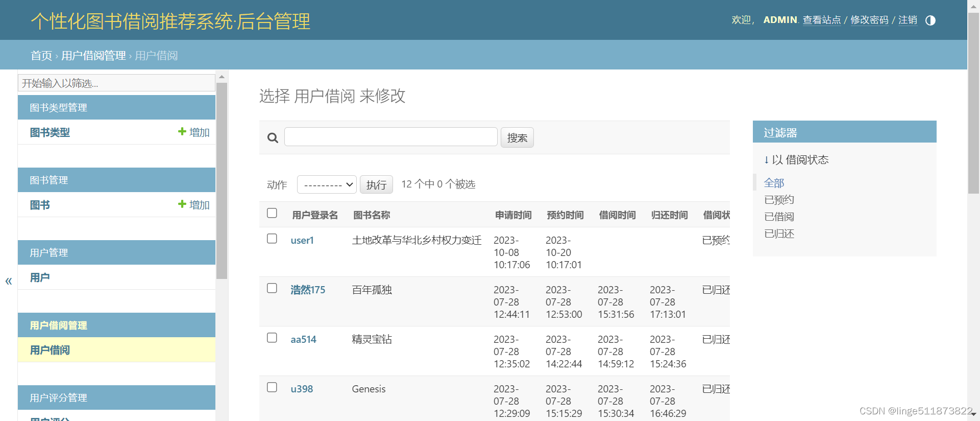This screenshot has width=980, height=421.
Task: Click book title 百年孤独
Action: pyautogui.click(x=372, y=290)
